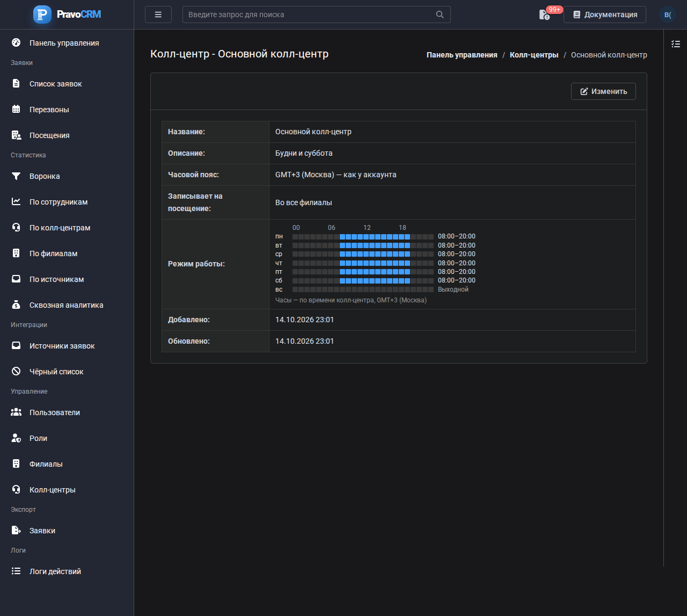Click the Источники заявок inbox icon
The width and height of the screenshot is (687, 616).
(16, 346)
